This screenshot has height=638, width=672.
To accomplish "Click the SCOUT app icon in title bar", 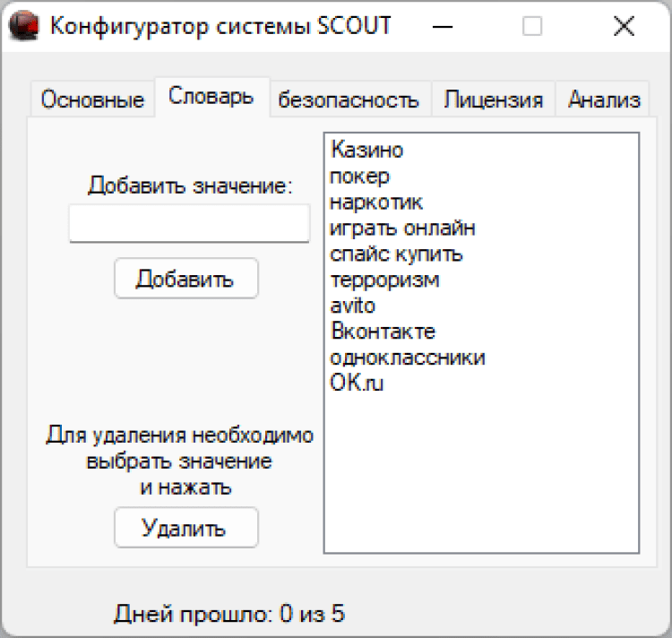I will pos(24,26).
